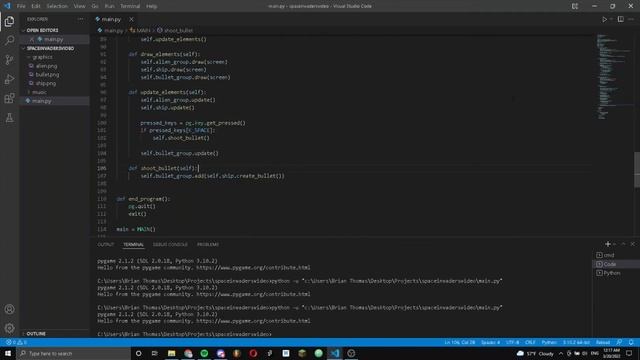Open notifications bell in status bar
Screen dimensions: 640x360
pyautogui.click(x=631, y=342)
